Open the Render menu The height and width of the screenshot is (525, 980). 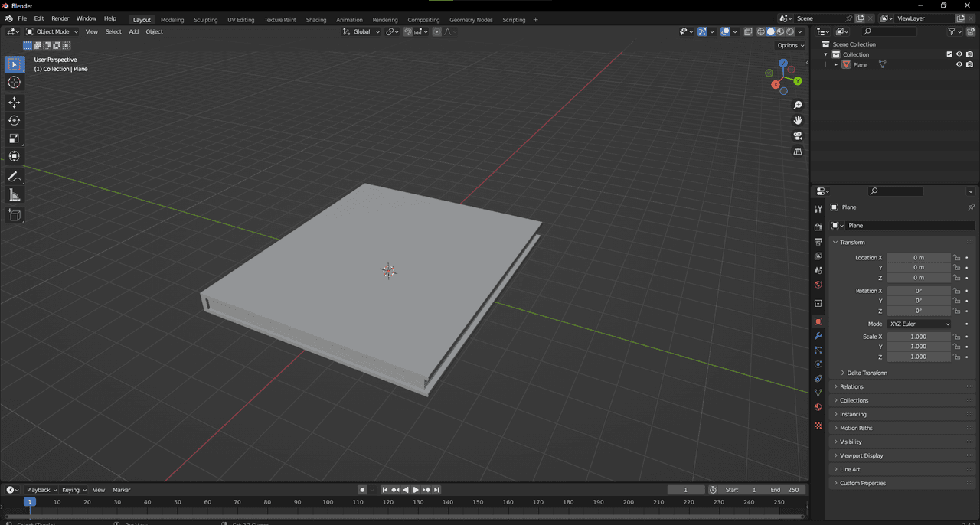60,18
